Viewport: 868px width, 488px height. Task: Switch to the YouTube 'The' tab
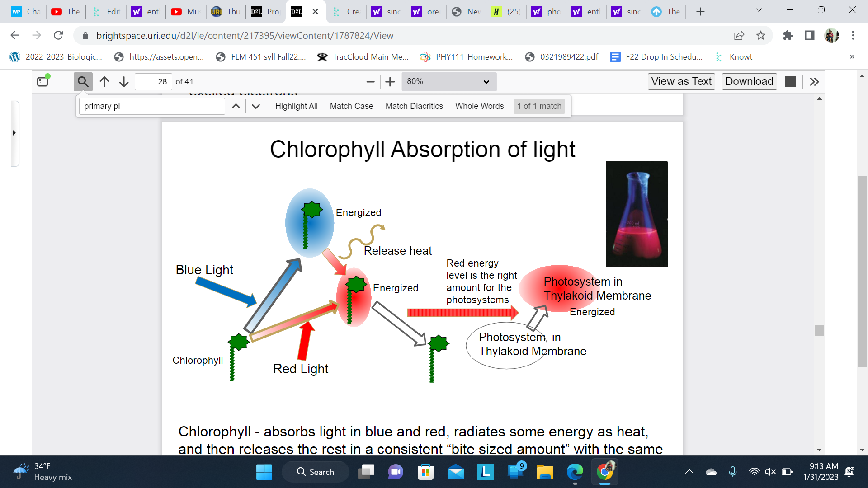click(66, 12)
